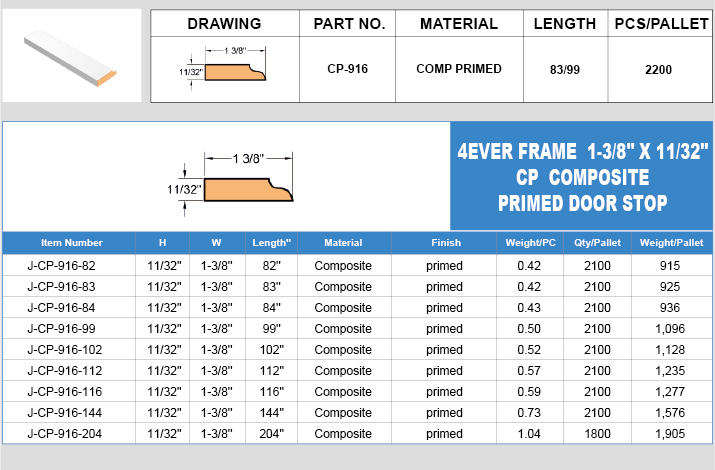Click the 11/32" dimension label on large diagram
Image resolution: width=715 pixels, height=470 pixels.
click(x=184, y=189)
